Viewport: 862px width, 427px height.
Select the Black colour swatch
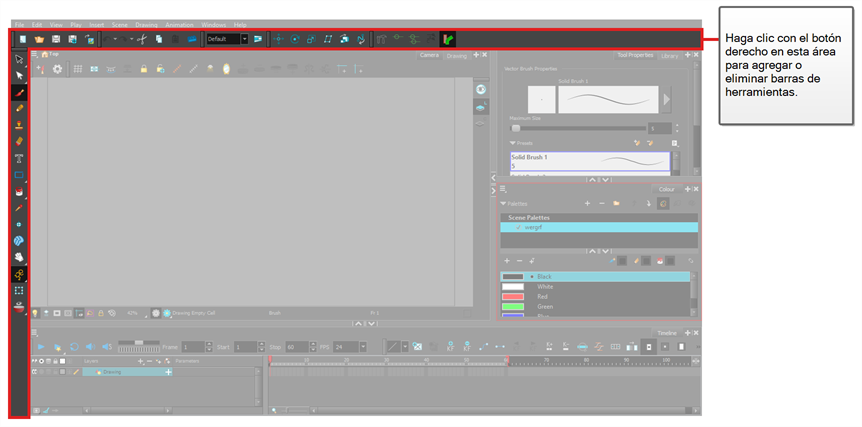tap(512, 276)
